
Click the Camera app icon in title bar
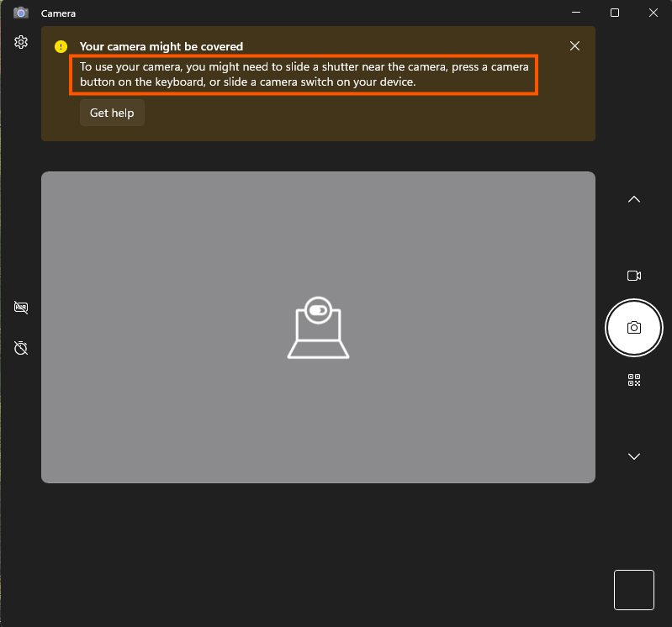[20, 13]
